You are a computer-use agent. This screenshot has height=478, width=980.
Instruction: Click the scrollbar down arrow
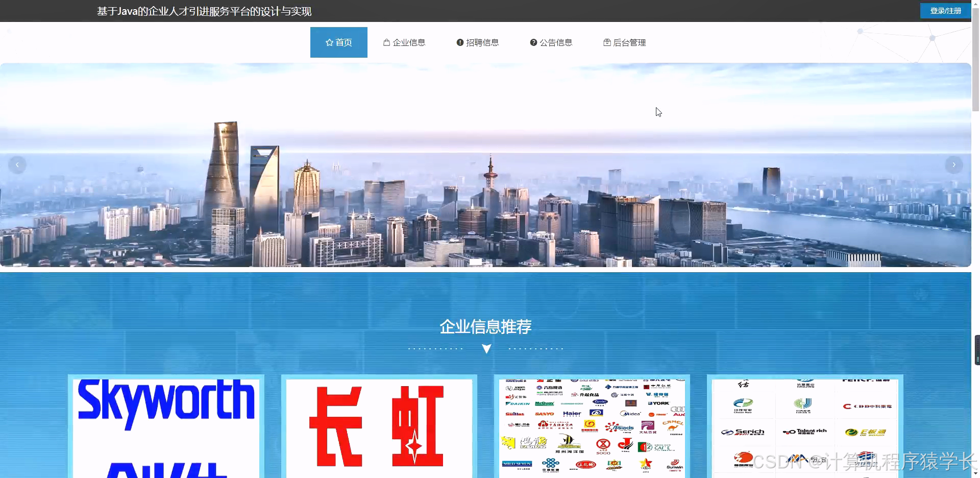point(975,473)
